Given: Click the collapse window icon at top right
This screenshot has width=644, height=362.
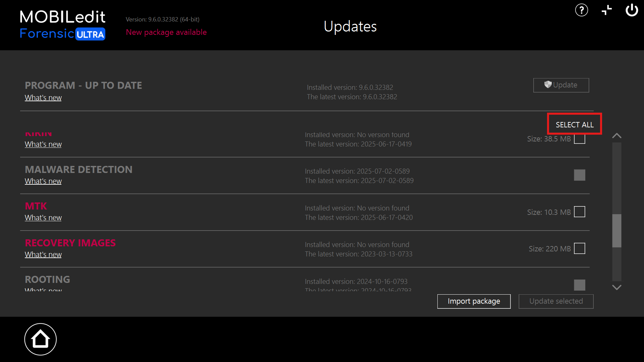Looking at the screenshot, I should [607, 10].
